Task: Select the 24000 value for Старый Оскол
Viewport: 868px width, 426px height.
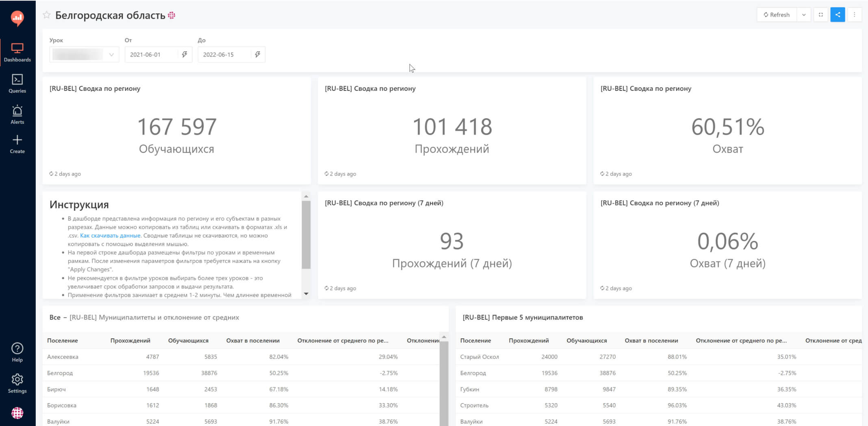Action: tap(549, 357)
